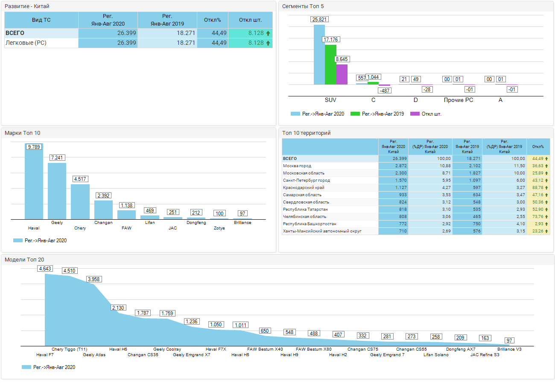Click the up arrow in Легковые (PC) row
Screen dimensions: 555x392
click(268, 43)
